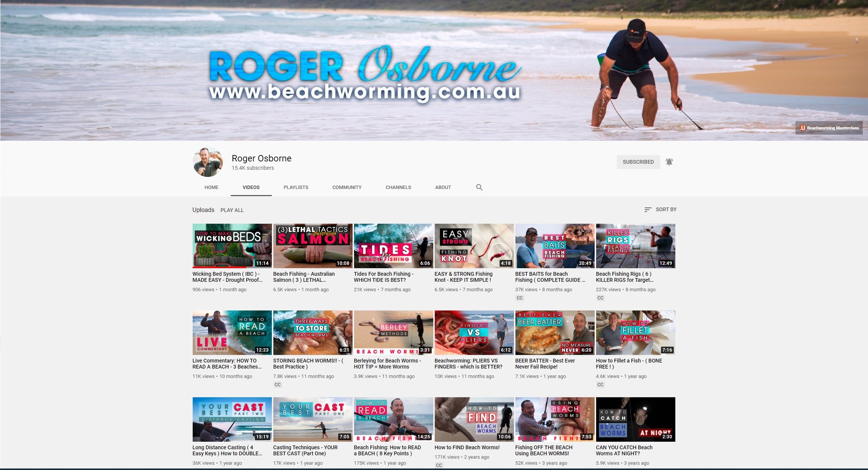
Task: Open 'How to FIND Beach Worms!' title link
Action: pos(467,447)
